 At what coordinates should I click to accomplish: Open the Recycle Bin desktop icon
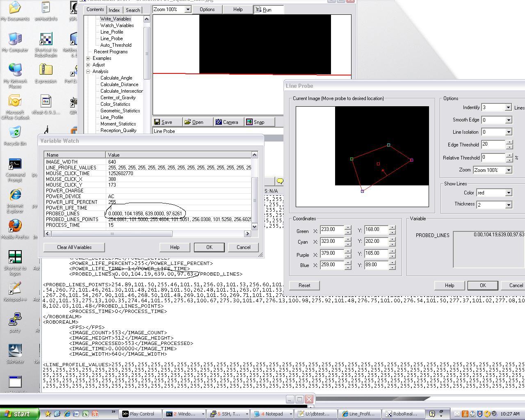tap(15, 135)
